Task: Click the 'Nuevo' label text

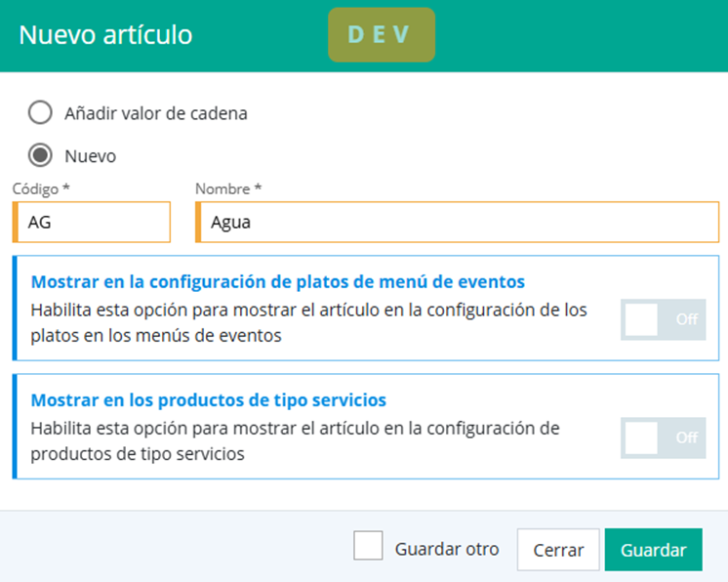Action: click(x=90, y=155)
